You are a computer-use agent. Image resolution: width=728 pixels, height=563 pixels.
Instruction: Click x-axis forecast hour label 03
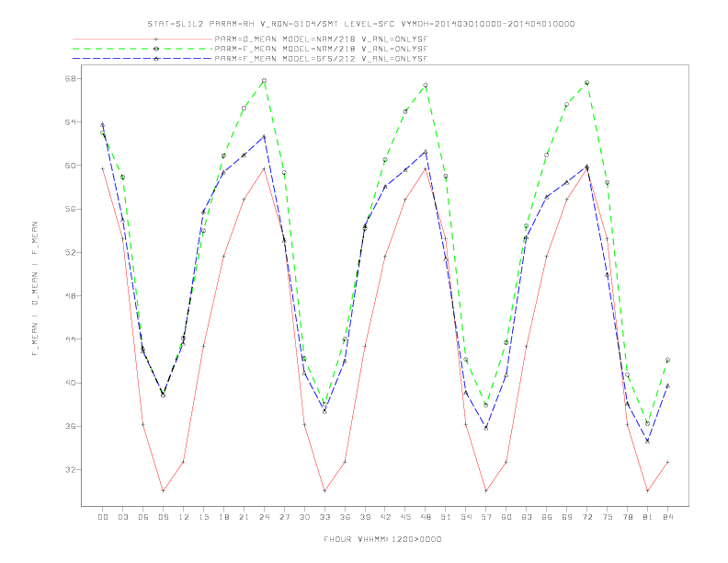pos(122,517)
